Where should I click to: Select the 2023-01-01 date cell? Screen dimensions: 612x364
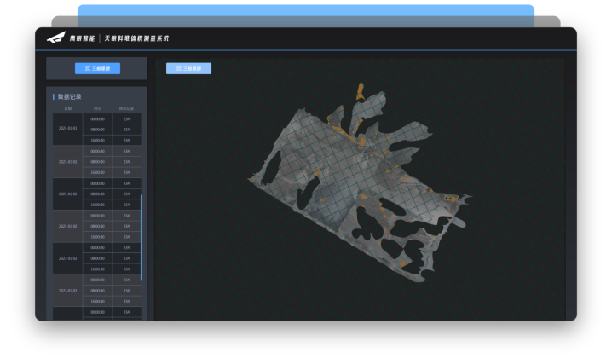point(68,128)
